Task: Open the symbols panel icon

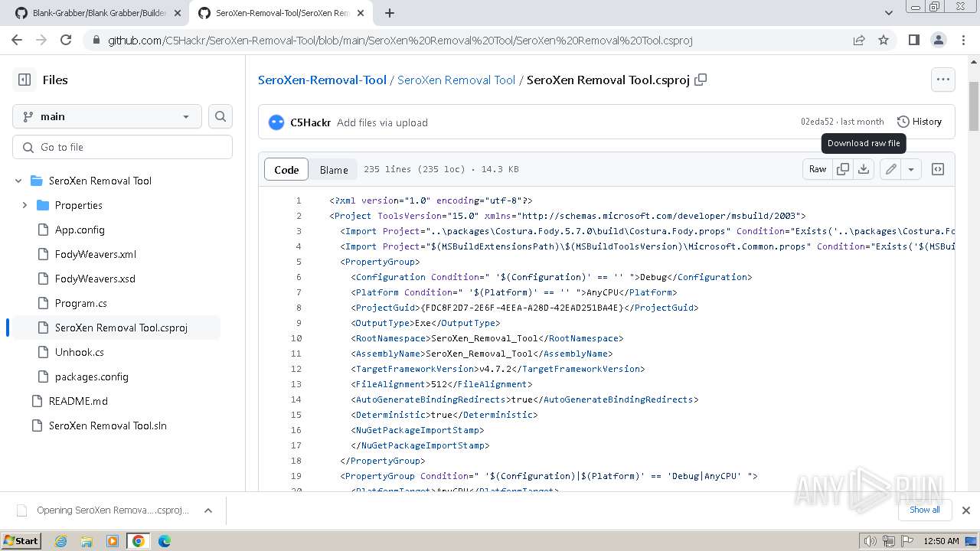Action: point(938,169)
